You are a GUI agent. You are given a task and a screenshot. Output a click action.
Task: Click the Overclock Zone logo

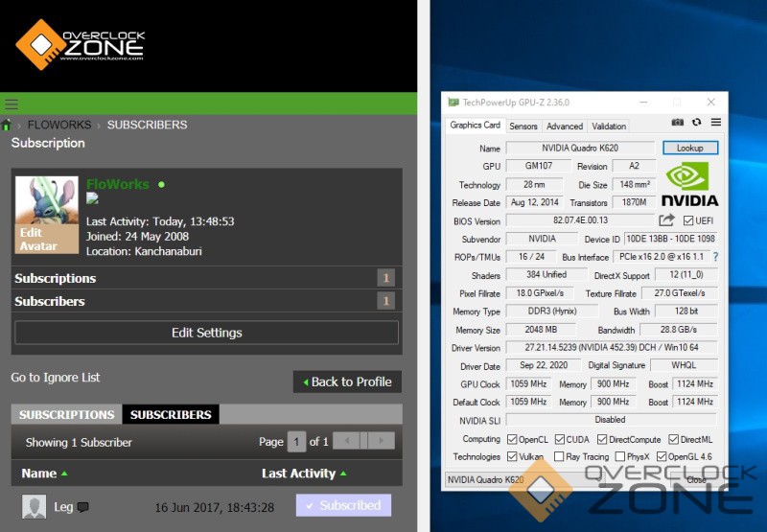tap(81, 44)
